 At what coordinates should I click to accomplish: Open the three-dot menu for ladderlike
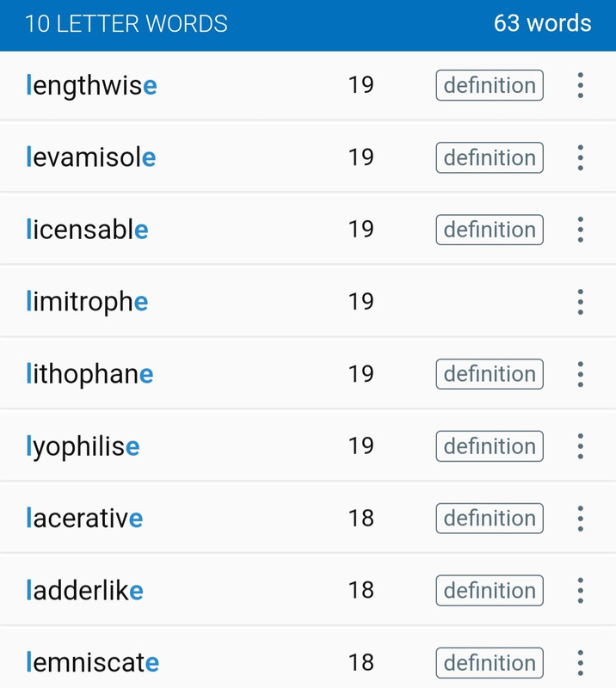580,591
